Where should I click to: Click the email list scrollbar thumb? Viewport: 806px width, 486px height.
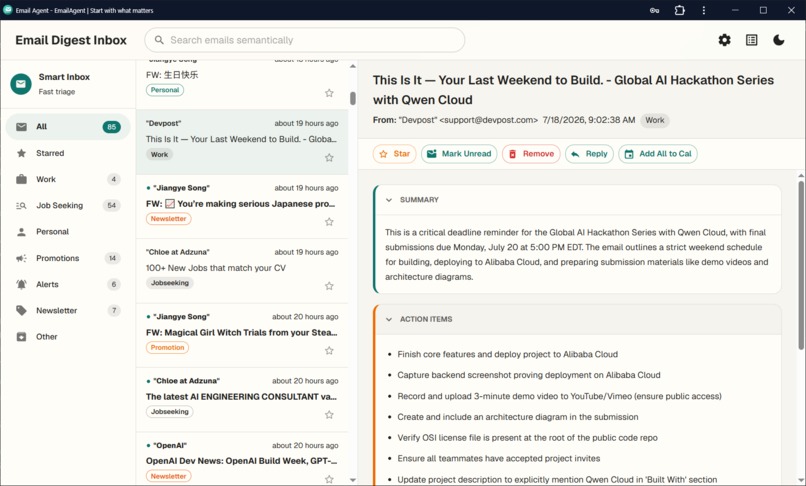pos(353,98)
